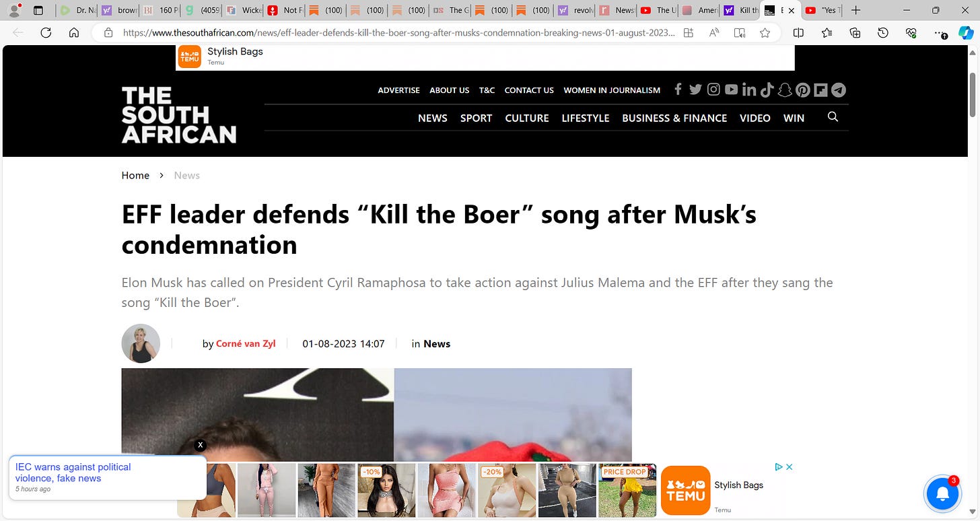The height and width of the screenshot is (521, 980).
Task: Open Split screen browser icon
Action: point(798,32)
